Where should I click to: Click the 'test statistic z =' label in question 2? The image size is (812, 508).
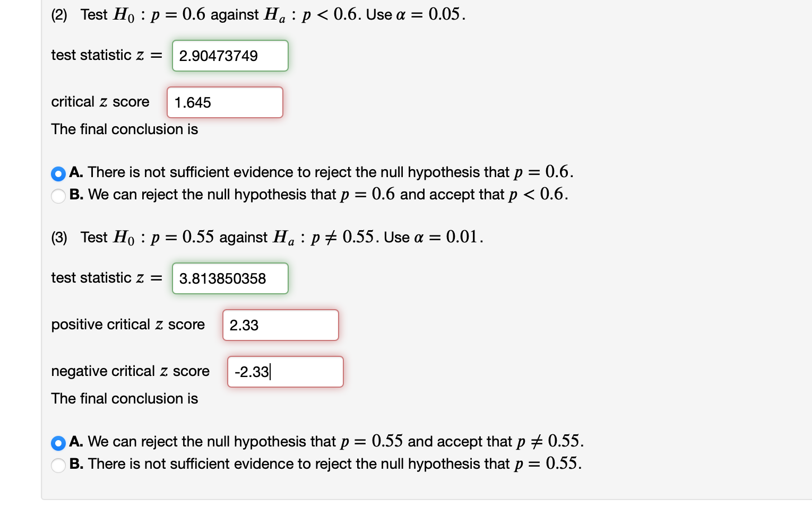click(x=106, y=55)
